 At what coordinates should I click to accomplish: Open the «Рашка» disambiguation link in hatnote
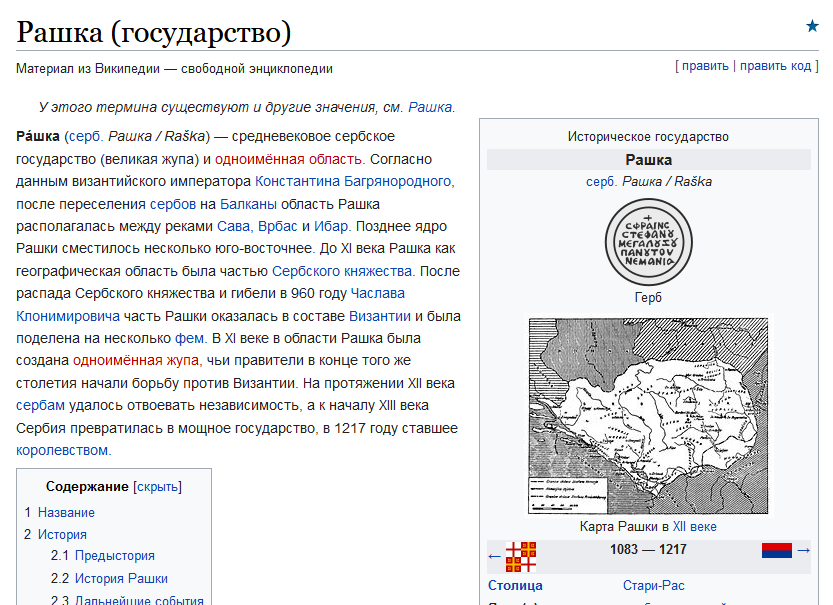(430, 107)
